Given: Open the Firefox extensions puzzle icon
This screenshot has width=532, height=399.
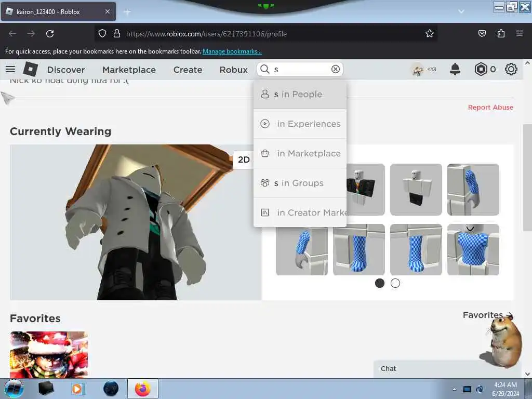Looking at the screenshot, I should tap(501, 34).
